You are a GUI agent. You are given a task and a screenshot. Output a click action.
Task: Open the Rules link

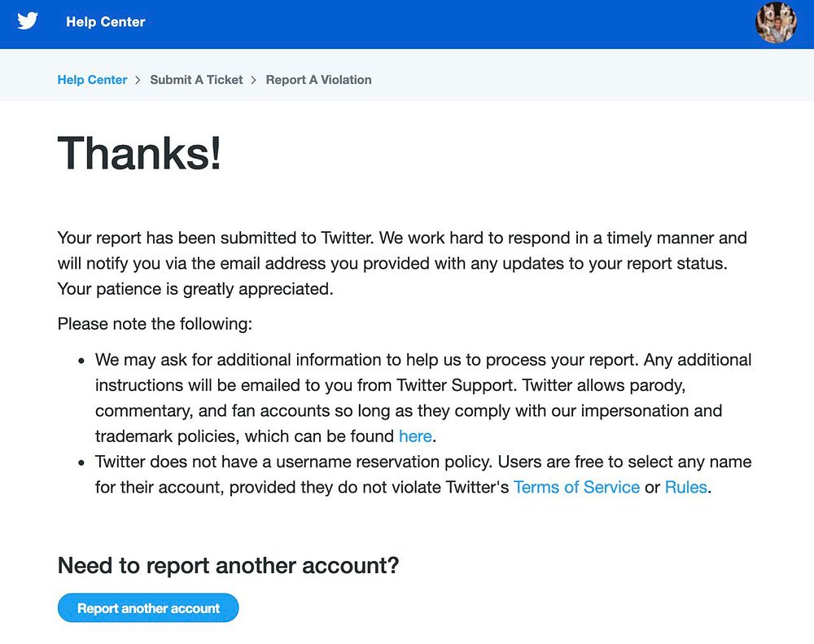click(x=686, y=488)
